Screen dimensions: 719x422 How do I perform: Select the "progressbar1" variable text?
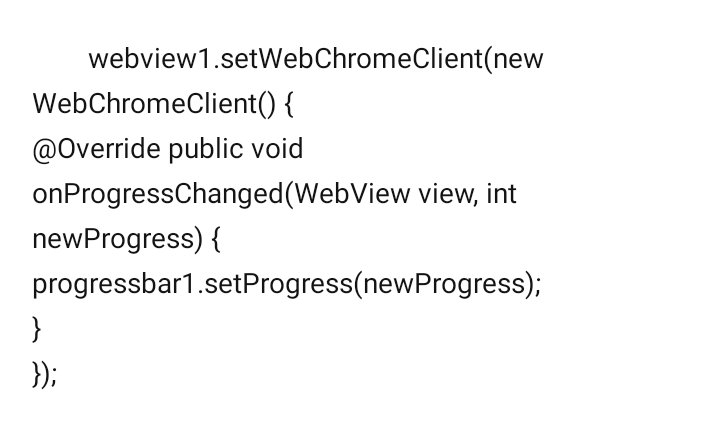(x=114, y=284)
